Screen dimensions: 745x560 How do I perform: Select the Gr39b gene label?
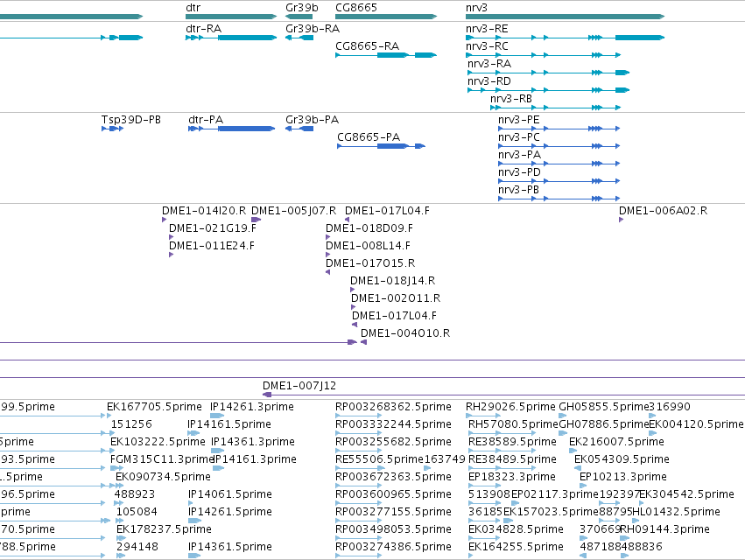click(302, 8)
